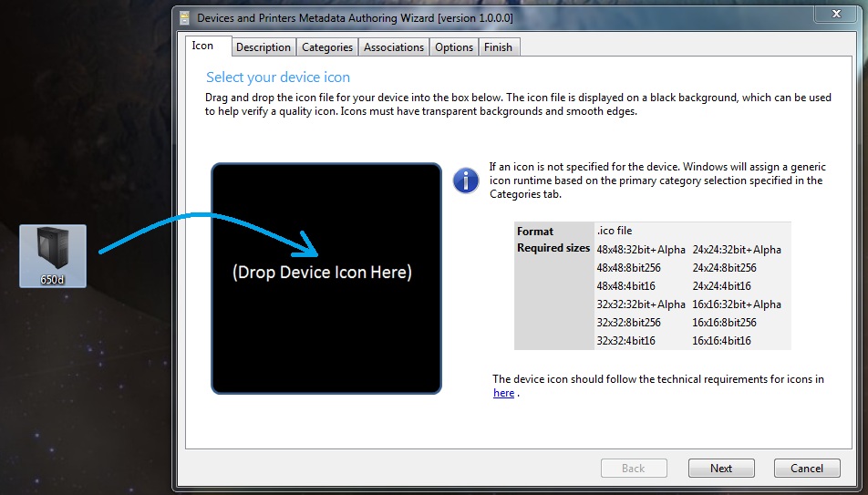Viewport: 868px width, 495px height.
Task: Click the '.ico file' format value
Action: pos(615,231)
